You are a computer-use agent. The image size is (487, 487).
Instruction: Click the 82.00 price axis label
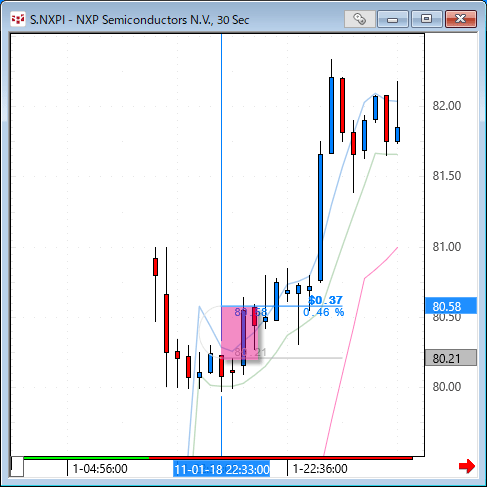pos(447,106)
